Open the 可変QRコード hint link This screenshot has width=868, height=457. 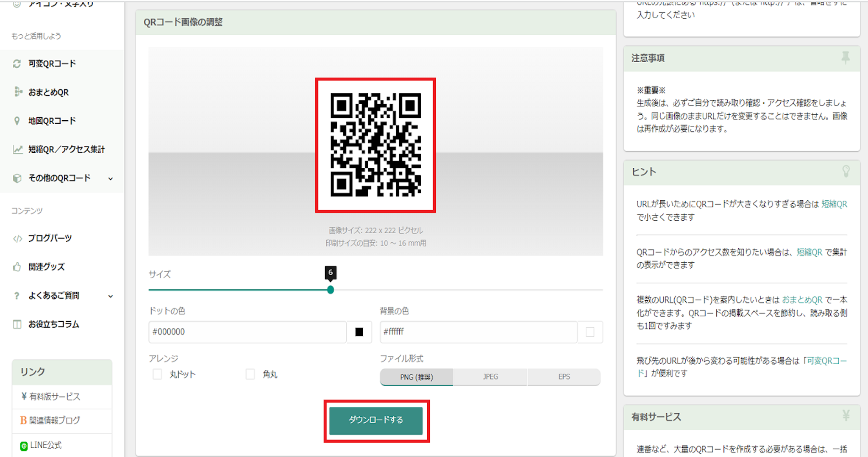pyautogui.click(x=826, y=361)
